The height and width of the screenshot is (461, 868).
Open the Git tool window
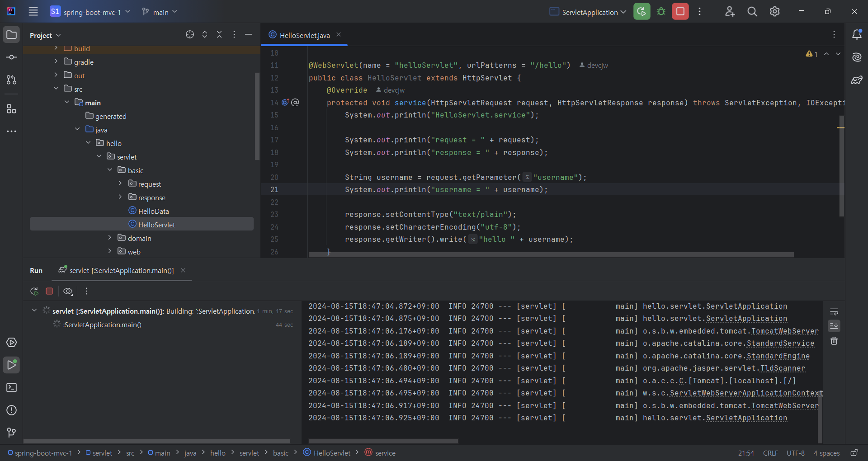point(12,433)
